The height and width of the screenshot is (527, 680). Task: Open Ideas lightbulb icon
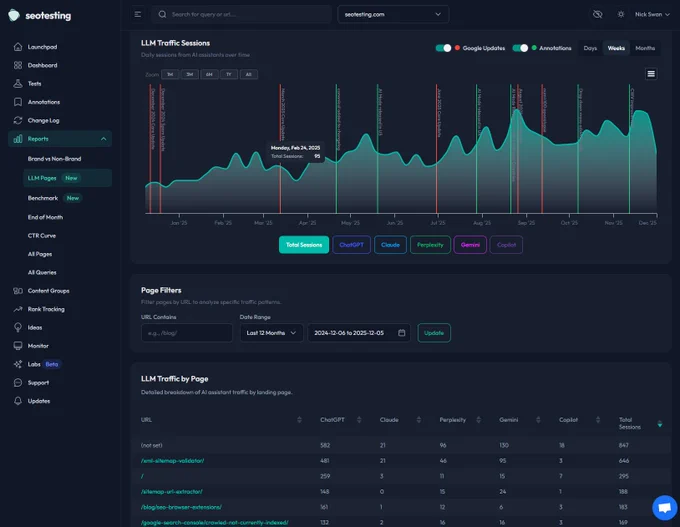pos(18,327)
